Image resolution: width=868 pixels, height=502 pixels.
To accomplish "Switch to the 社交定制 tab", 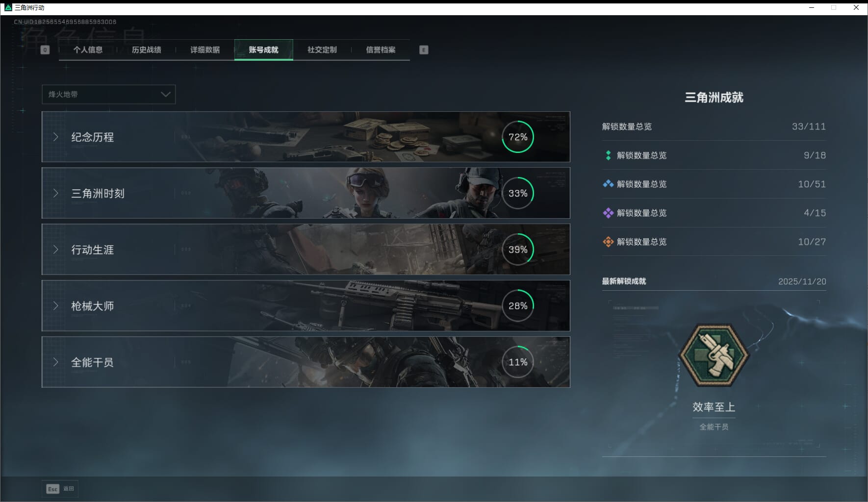I will pyautogui.click(x=322, y=50).
